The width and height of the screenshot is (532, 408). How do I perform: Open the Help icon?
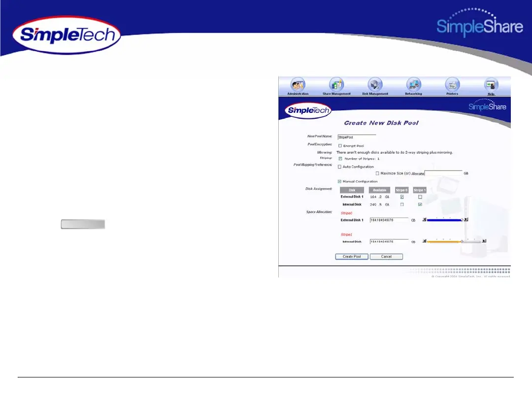[x=491, y=84]
